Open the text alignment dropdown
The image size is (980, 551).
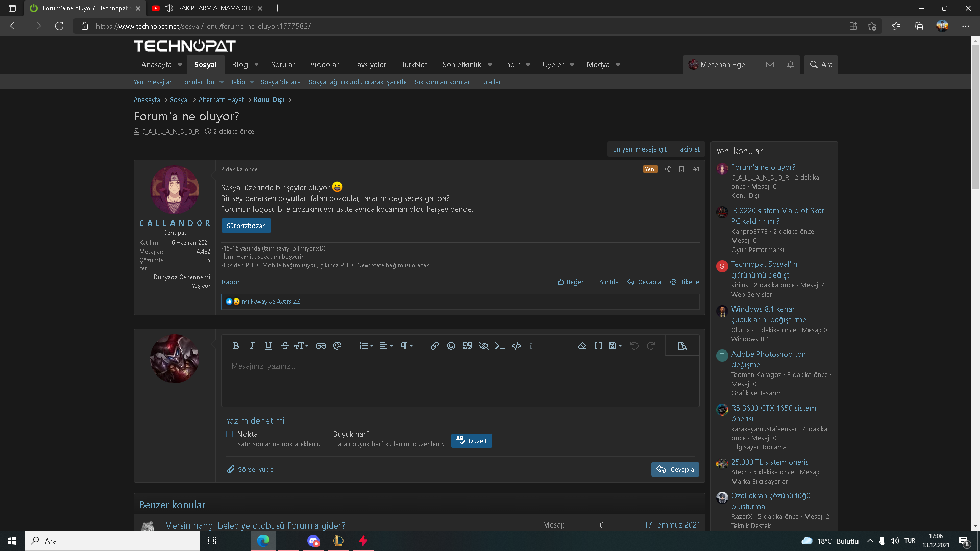pos(386,346)
